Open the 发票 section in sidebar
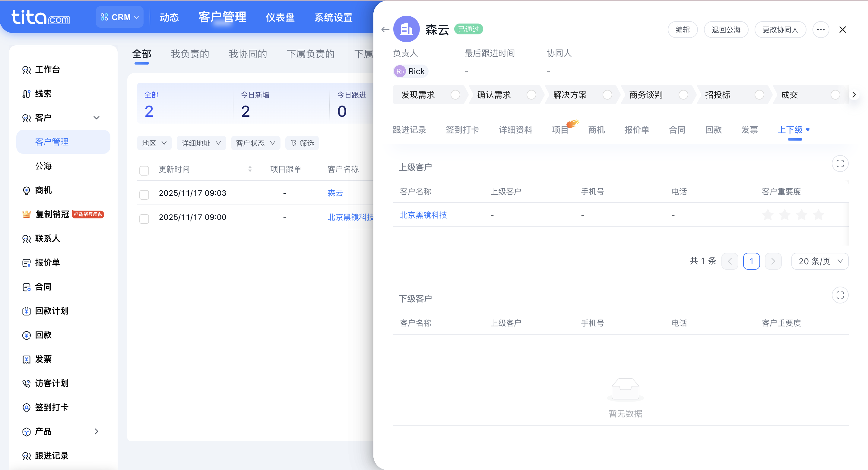This screenshot has height=470, width=868. (43, 359)
